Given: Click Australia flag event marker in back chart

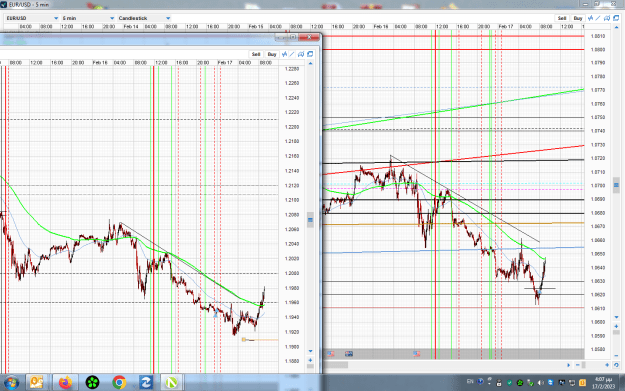Looking at the screenshot, I should point(349,354).
